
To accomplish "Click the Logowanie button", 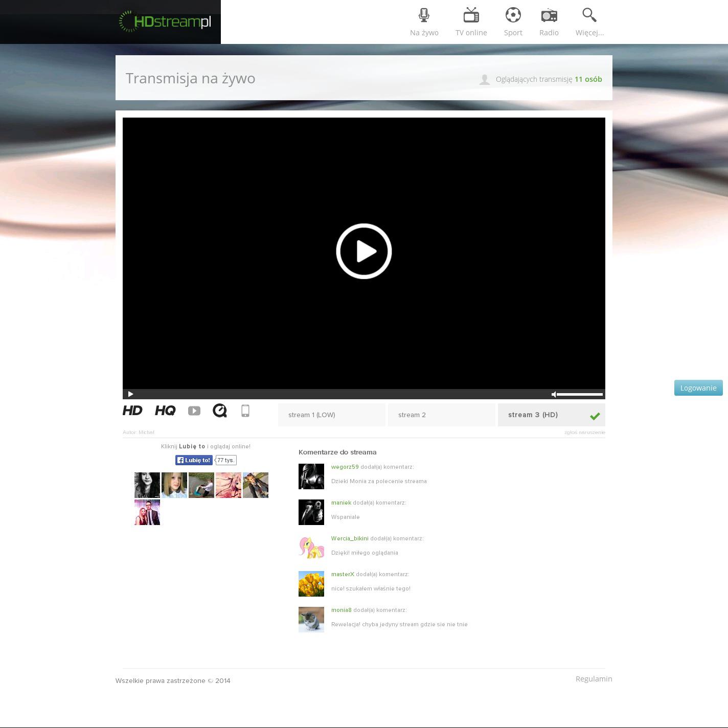I will [x=698, y=388].
